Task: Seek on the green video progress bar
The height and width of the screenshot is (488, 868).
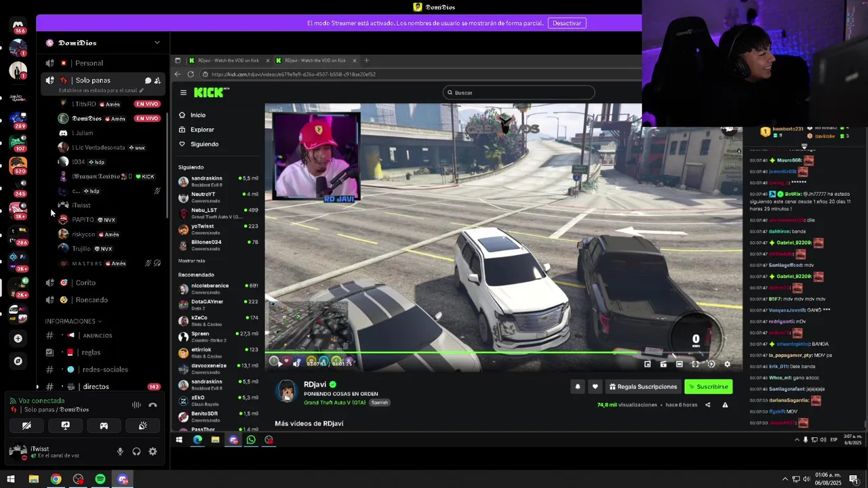Action: (503, 353)
